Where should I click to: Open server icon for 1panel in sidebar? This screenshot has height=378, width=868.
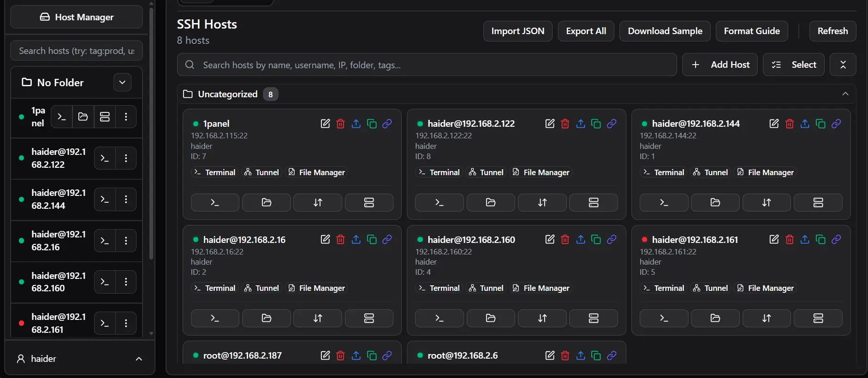point(105,117)
